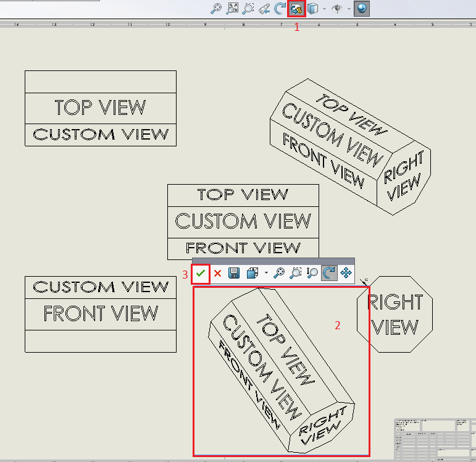The height and width of the screenshot is (462, 476).
Task: Click the drawing title block
Action: click(435, 439)
